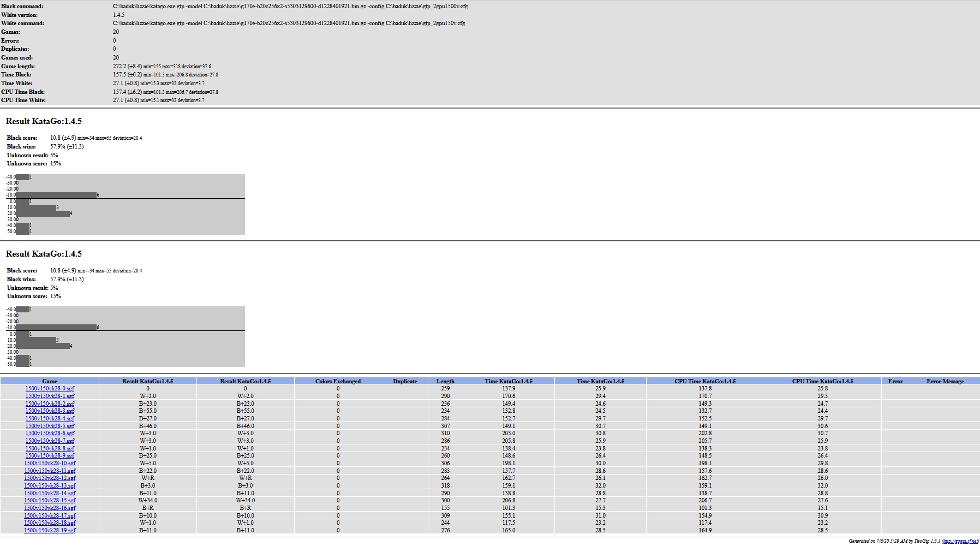
Task: Click the Length cell "310"
Action: 445,434
